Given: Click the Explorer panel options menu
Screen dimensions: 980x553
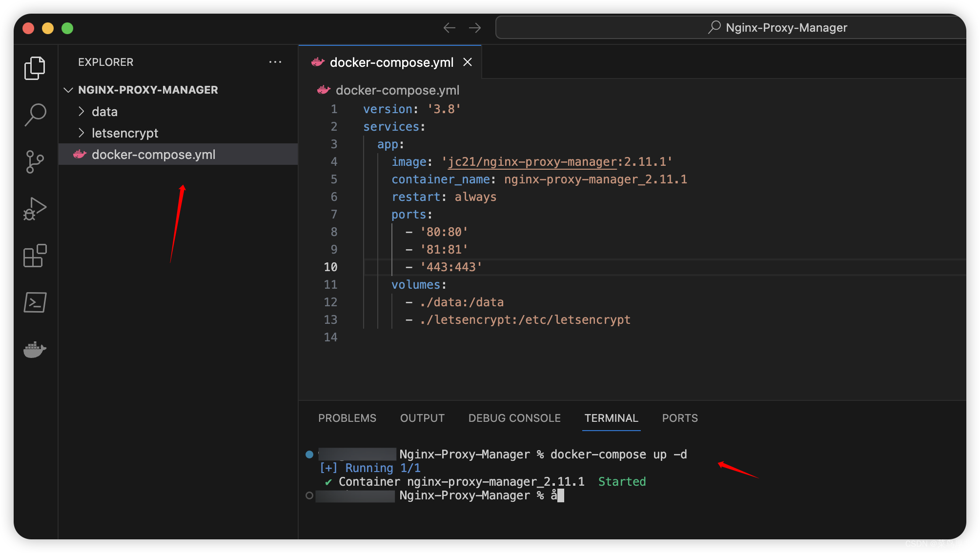Looking at the screenshot, I should click(275, 62).
